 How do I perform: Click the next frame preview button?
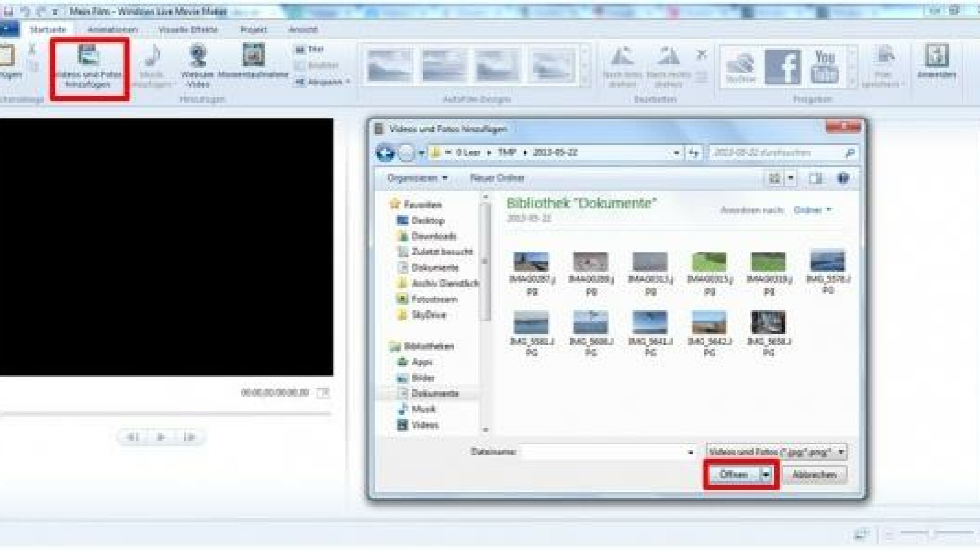189,437
